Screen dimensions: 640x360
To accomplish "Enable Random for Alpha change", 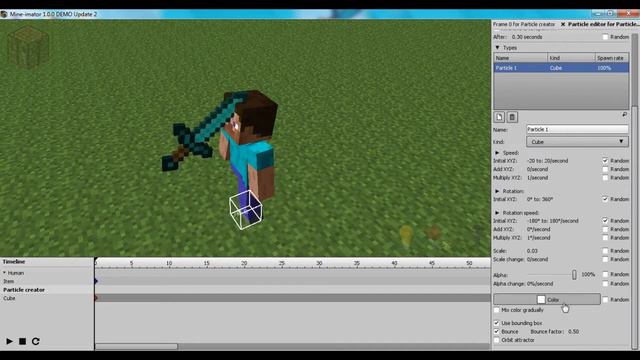I will 605,284.
